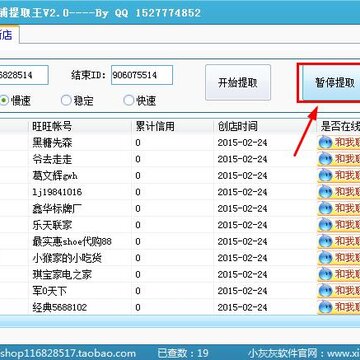Open the taobao.com shop link in status bar
360x360 pixels.
coord(68,353)
